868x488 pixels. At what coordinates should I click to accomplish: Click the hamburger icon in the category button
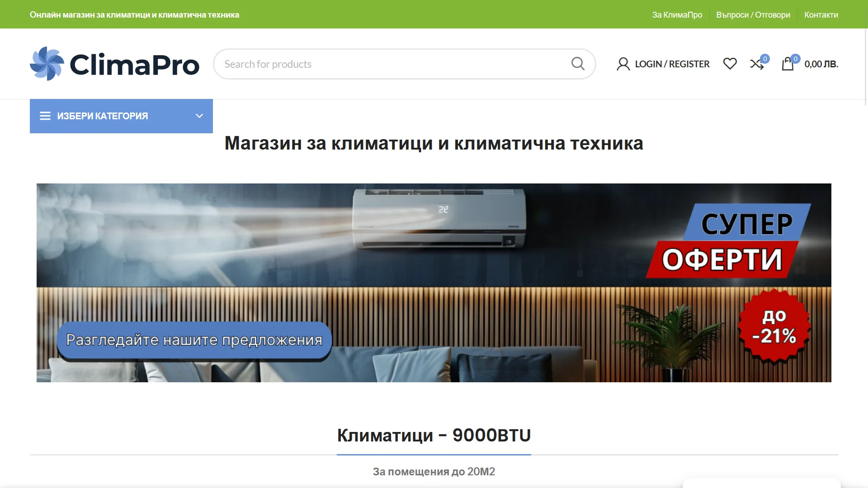(45, 116)
